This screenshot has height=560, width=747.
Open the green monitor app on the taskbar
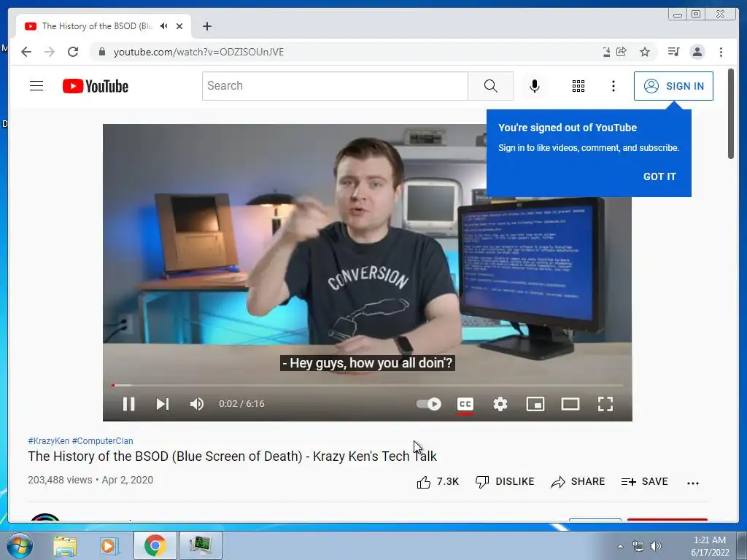tap(200, 545)
